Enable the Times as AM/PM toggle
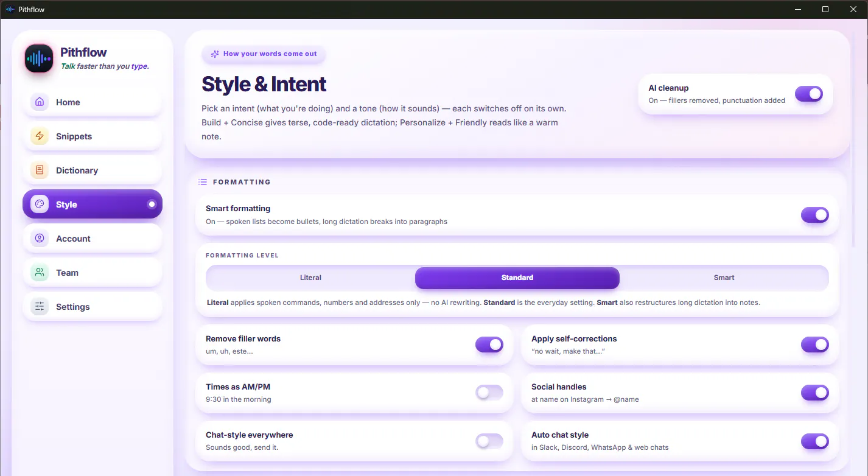Viewport: 868px width, 476px height. pyautogui.click(x=489, y=393)
